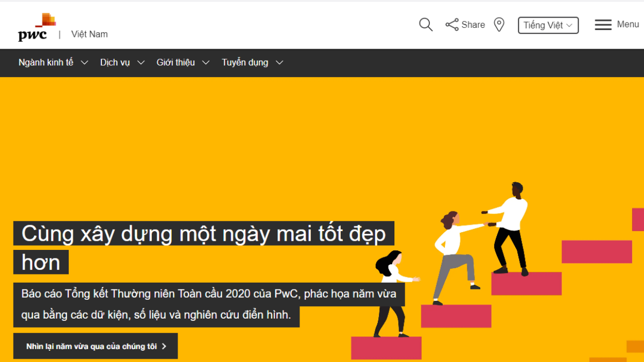Open the Tiếng Việt language dropdown
The image size is (644, 362).
pos(548,25)
